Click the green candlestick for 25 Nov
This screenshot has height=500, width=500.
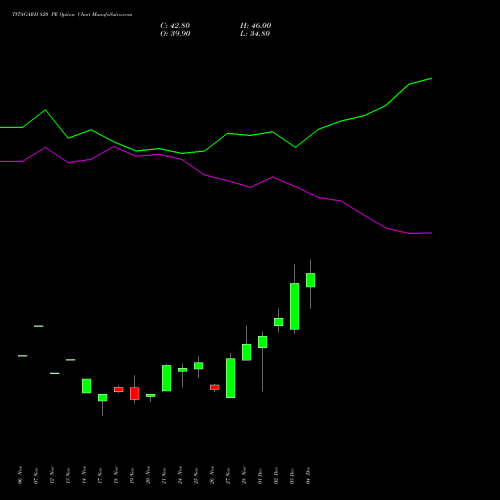(199, 366)
